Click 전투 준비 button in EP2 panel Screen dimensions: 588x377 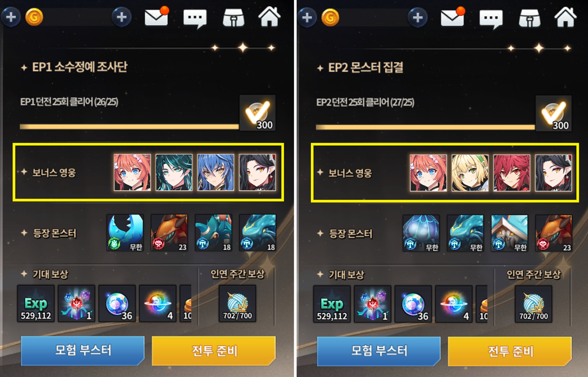coord(510,351)
